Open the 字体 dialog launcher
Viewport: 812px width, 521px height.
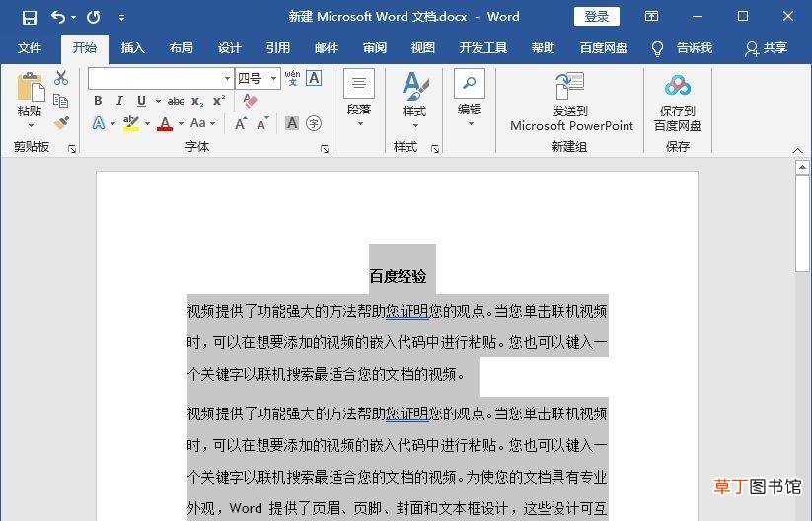click(x=325, y=149)
